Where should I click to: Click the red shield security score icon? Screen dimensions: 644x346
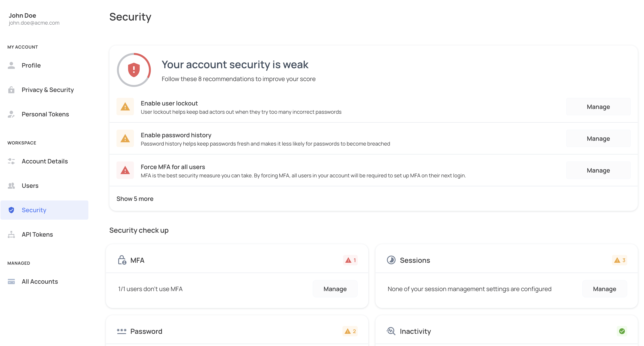(134, 70)
